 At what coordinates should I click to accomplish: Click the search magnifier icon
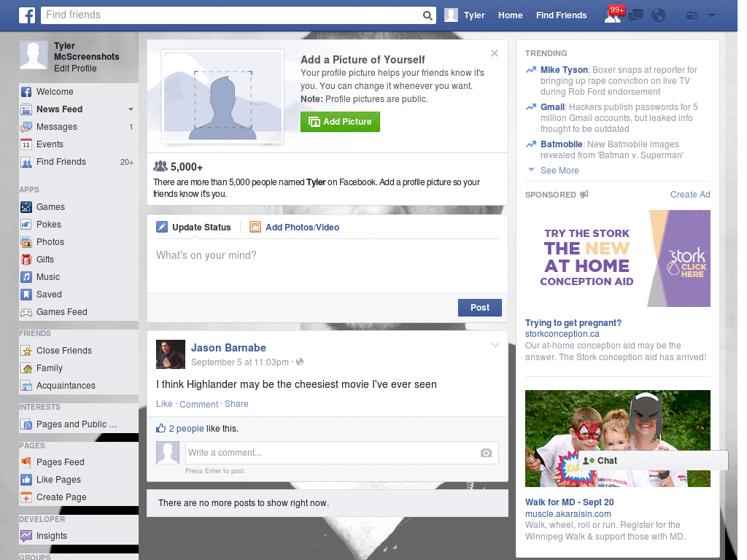tap(427, 15)
